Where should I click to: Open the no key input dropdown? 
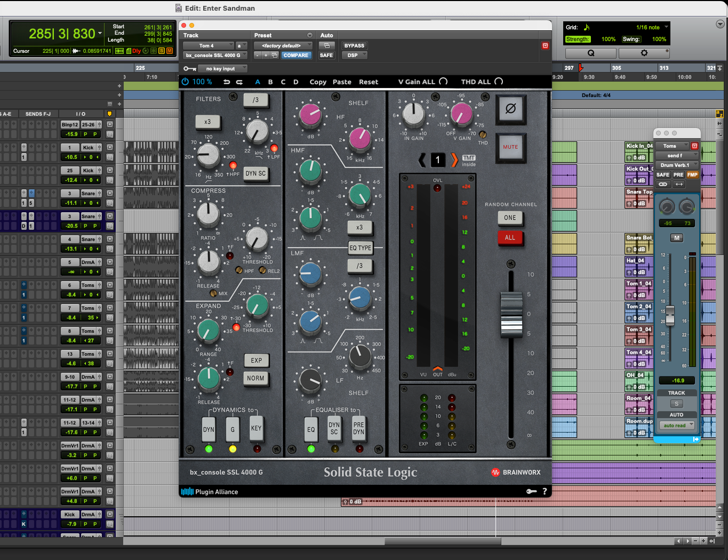point(223,68)
